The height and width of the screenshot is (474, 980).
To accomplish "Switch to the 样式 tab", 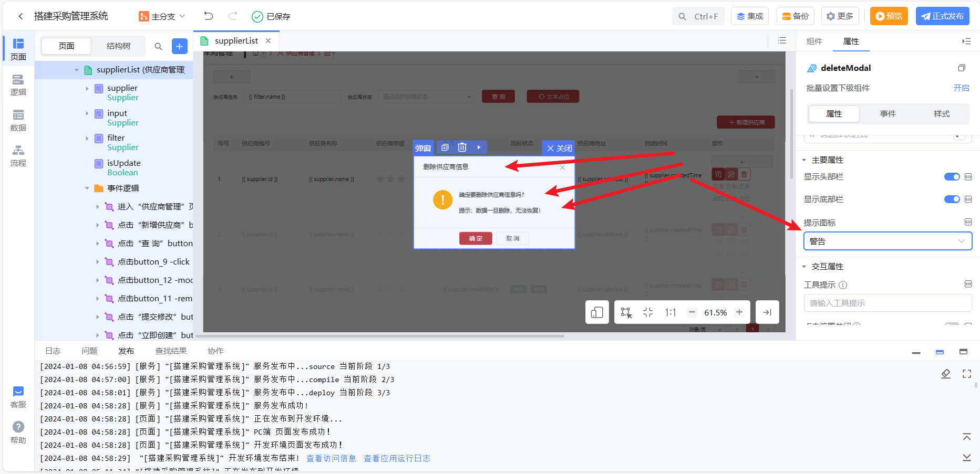I will (x=942, y=114).
